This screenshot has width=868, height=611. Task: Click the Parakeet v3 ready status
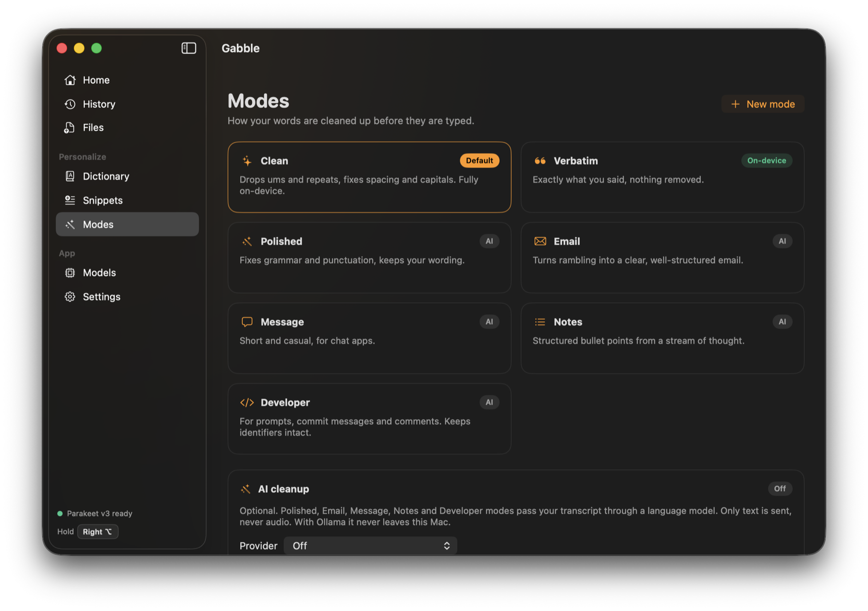click(x=99, y=514)
